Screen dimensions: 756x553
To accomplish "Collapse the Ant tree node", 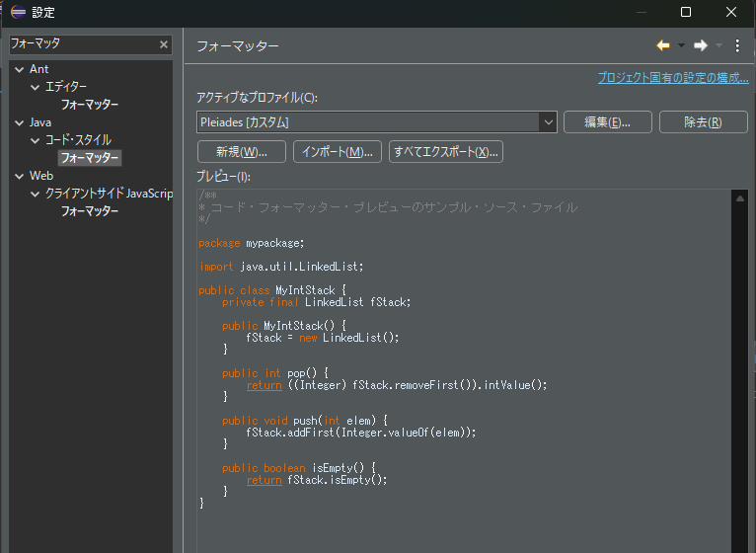I will click(18, 69).
